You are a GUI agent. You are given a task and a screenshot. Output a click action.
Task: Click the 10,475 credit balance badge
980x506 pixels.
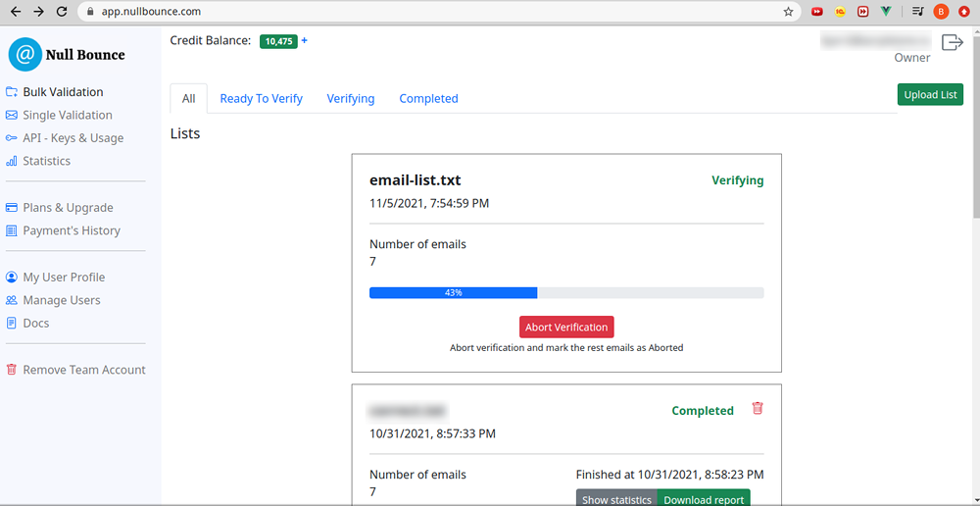(278, 41)
